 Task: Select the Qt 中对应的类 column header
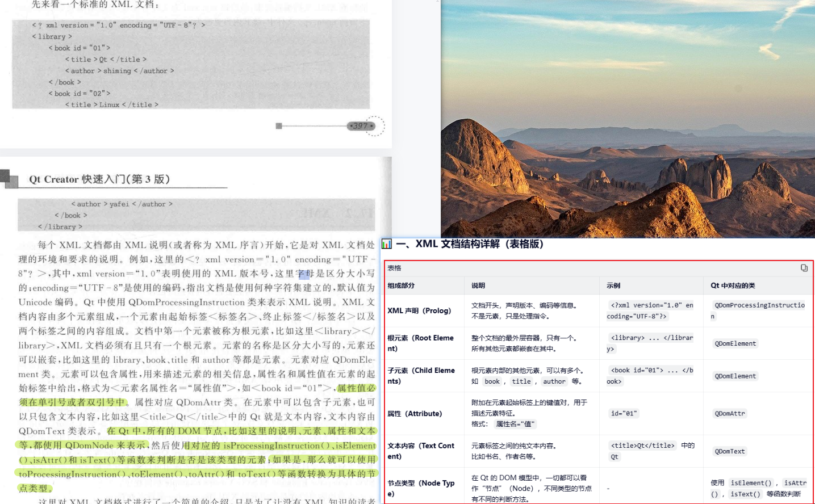click(x=733, y=285)
